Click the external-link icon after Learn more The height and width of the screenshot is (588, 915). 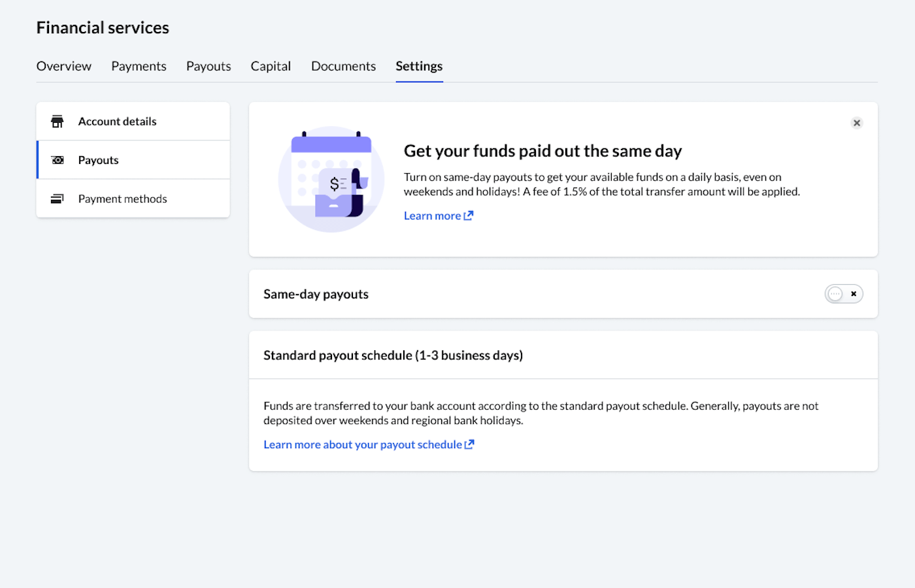coord(469,215)
